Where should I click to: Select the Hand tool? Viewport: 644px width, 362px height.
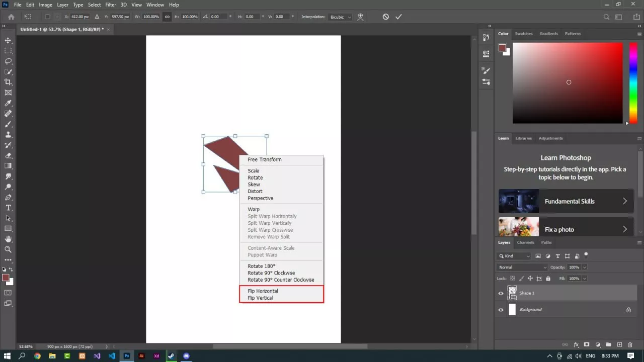8,239
